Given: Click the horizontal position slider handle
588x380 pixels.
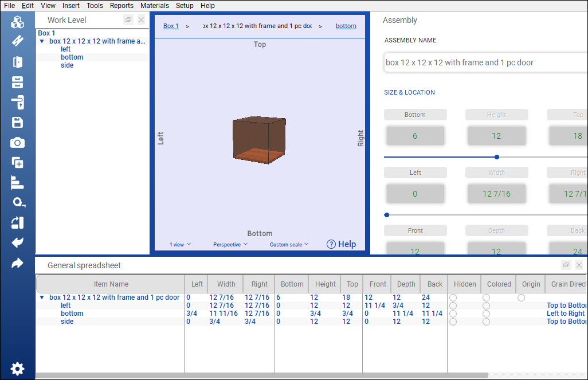Looking at the screenshot, I should click(x=387, y=215).
